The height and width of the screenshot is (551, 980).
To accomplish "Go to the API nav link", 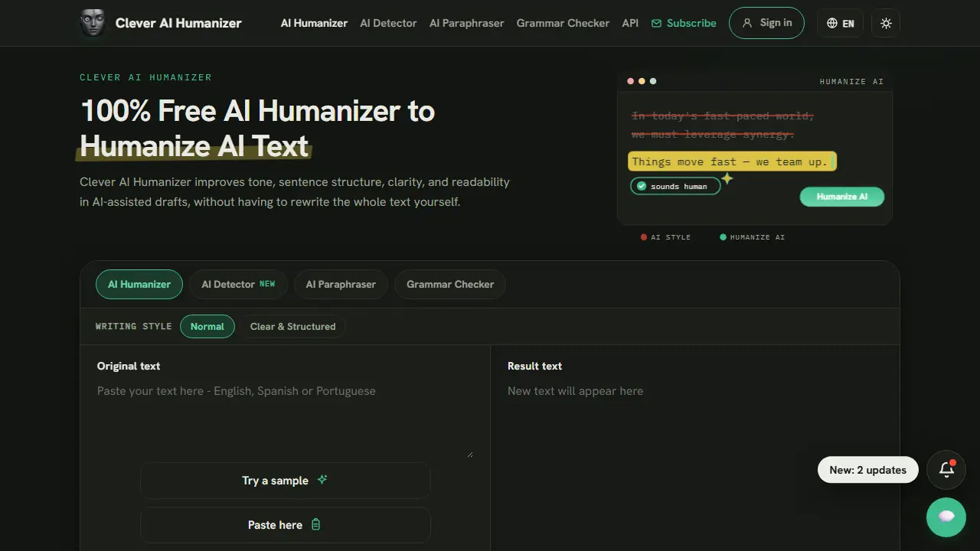I will point(630,23).
